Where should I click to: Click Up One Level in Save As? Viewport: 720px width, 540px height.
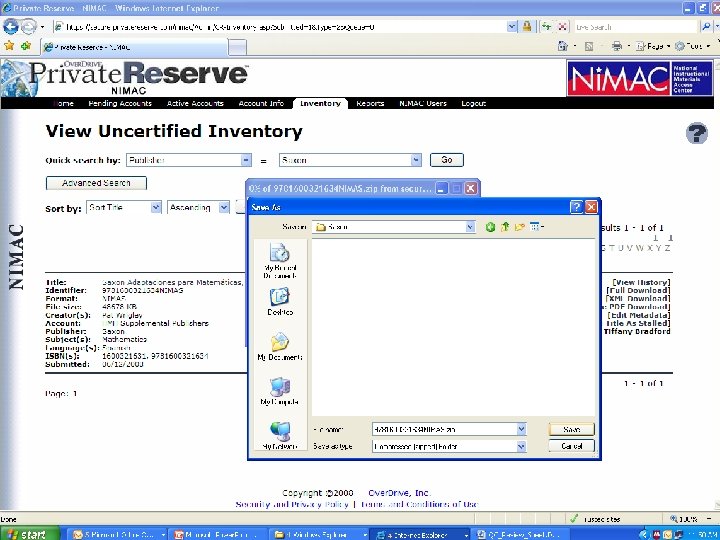point(505,226)
